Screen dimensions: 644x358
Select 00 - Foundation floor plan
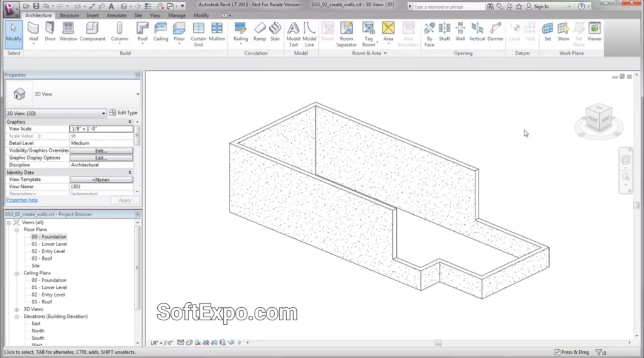(x=49, y=237)
